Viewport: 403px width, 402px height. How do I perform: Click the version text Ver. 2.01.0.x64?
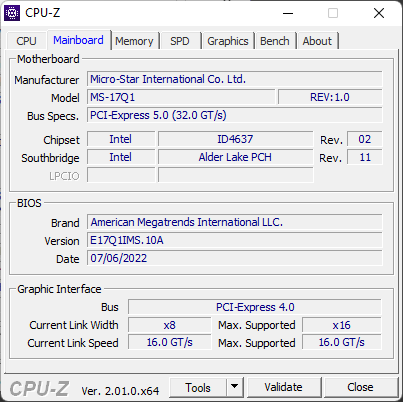120,391
